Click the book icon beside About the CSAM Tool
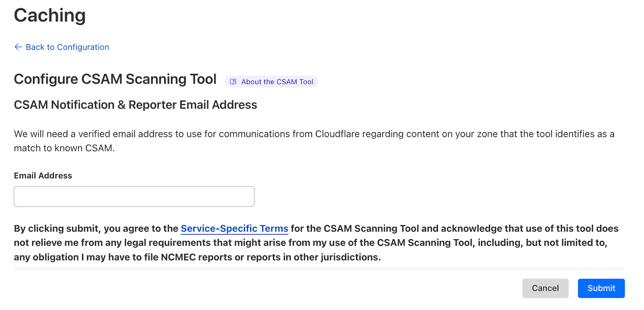This screenshot has height=310, width=644. click(233, 82)
